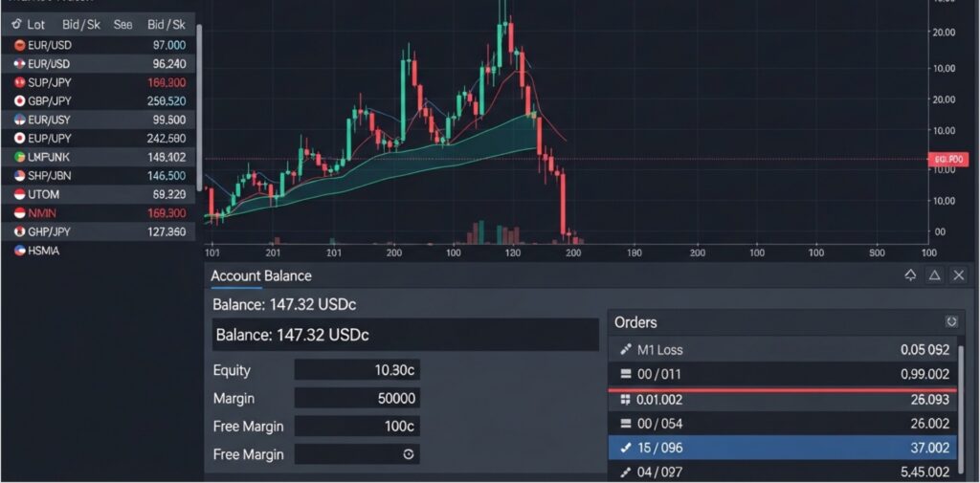Switch to the Account Balance tab
This screenshot has height=483, width=980.
click(x=260, y=275)
